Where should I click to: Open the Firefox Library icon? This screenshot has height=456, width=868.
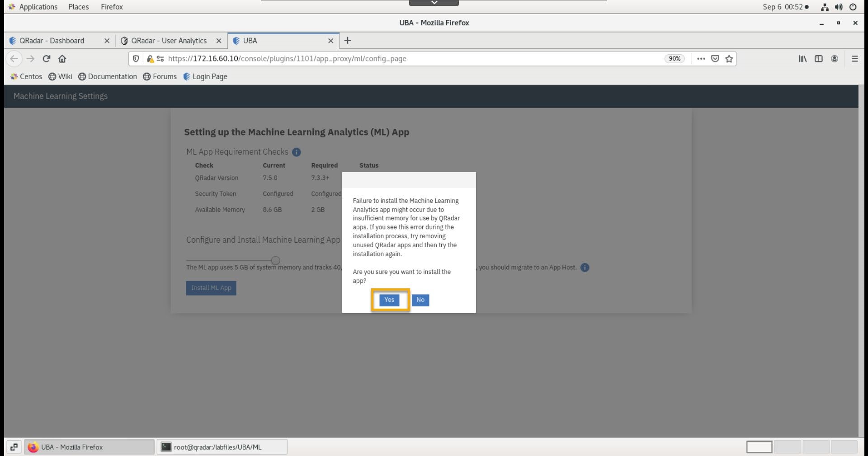[803, 59]
